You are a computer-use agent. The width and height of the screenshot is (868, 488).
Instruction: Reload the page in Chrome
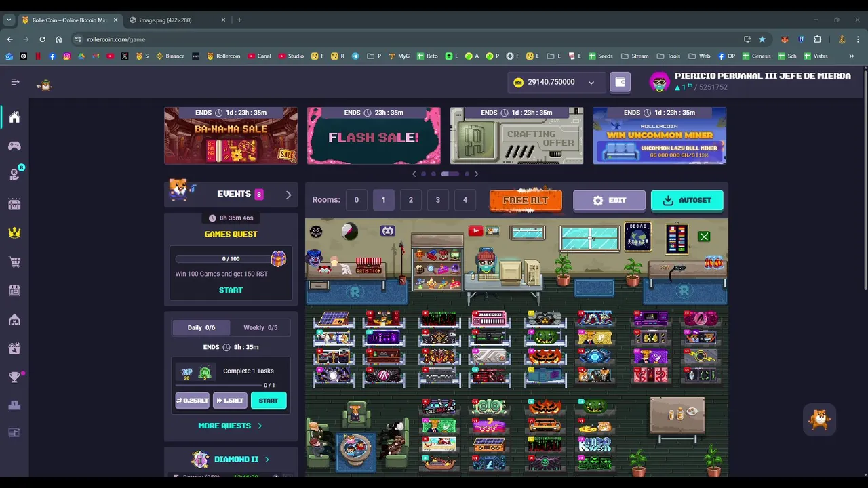(42, 39)
